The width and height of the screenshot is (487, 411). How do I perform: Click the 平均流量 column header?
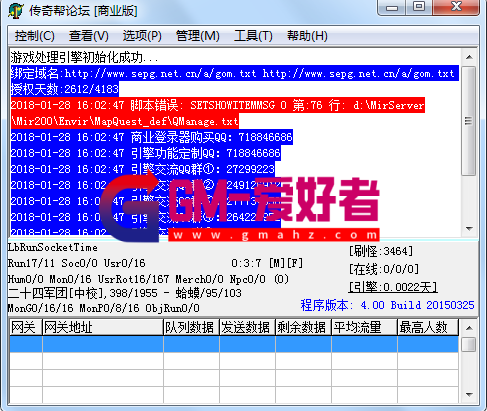click(x=364, y=327)
